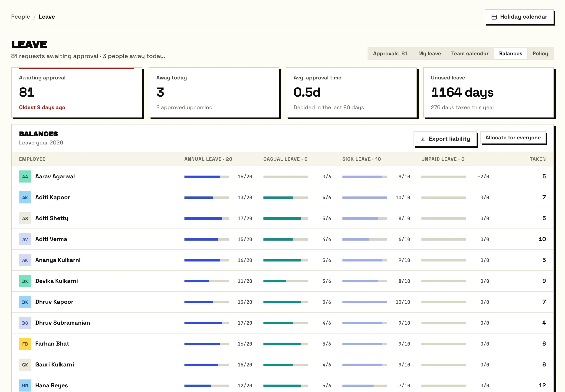565x392 pixels.
Task: Click the Unused leave card
Action: 488,93
